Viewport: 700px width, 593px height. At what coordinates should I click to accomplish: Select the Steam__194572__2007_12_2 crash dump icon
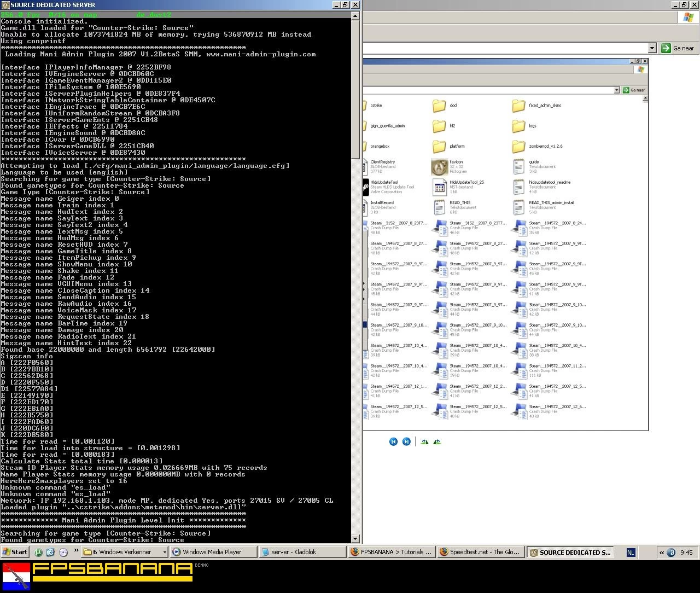440,391
